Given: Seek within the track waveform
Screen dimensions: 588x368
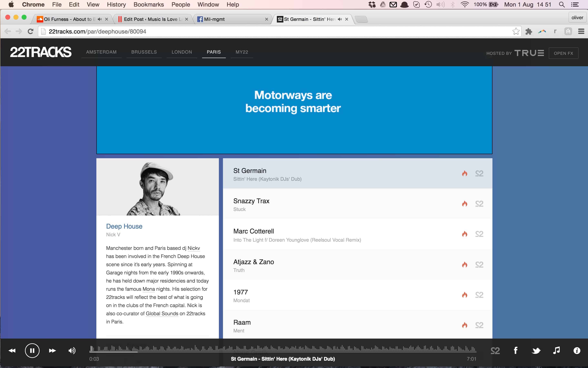Looking at the screenshot, I should 283,349.
